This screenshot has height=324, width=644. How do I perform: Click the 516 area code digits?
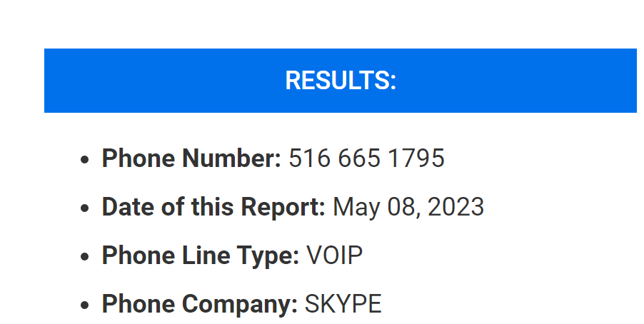[x=310, y=158]
